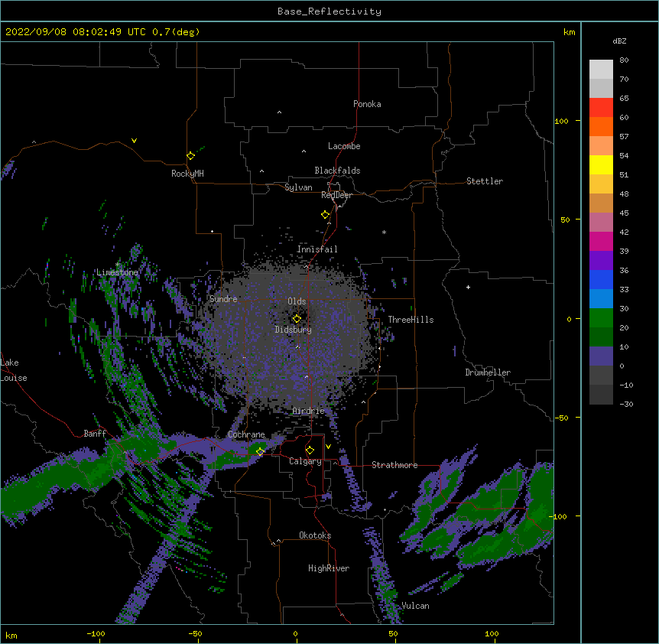The width and height of the screenshot is (659, 644).
Task: Click the 2022/09/08 08:02:49 UTC timestamp
Action: 76,32
